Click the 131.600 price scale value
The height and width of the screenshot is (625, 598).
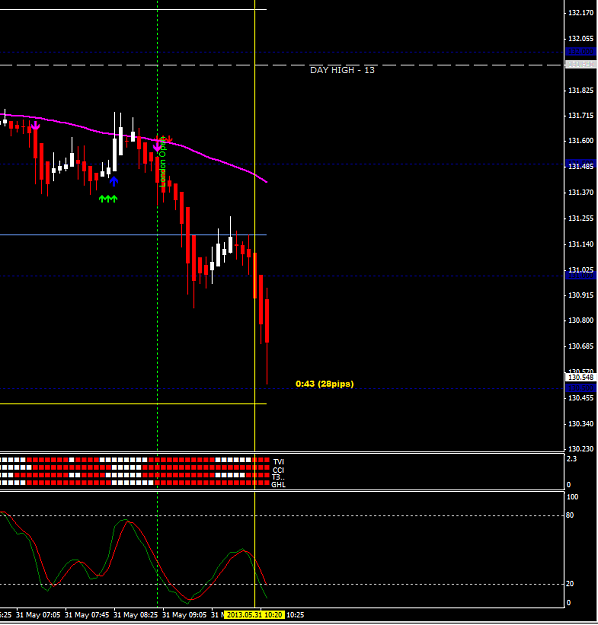click(581, 141)
